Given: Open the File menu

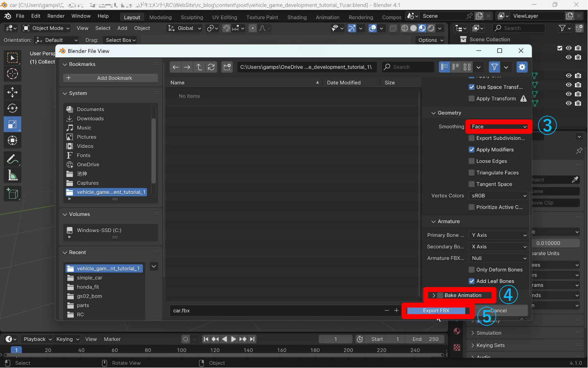Looking at the screenshot, I should [20, 16].
